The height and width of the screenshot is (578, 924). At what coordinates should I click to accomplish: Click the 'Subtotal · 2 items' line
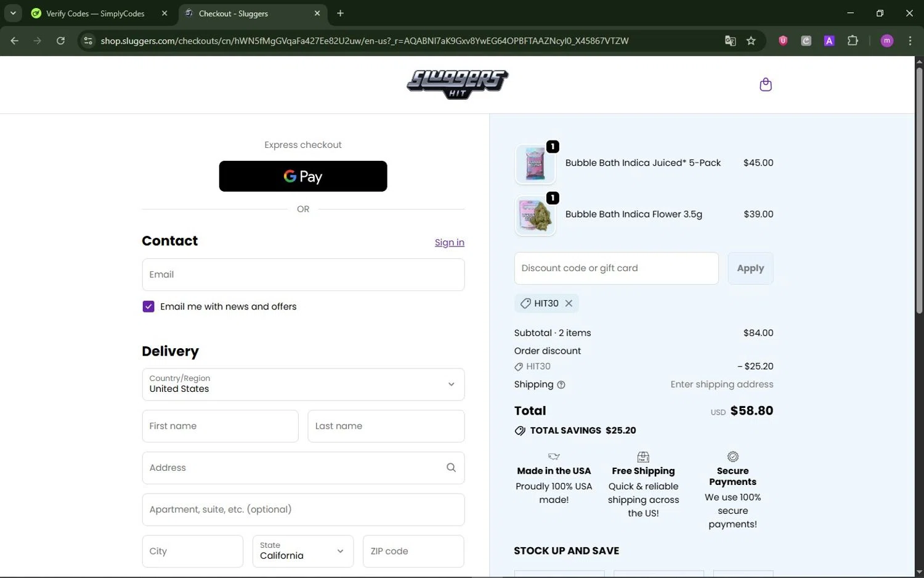click(x=553, y=333)
